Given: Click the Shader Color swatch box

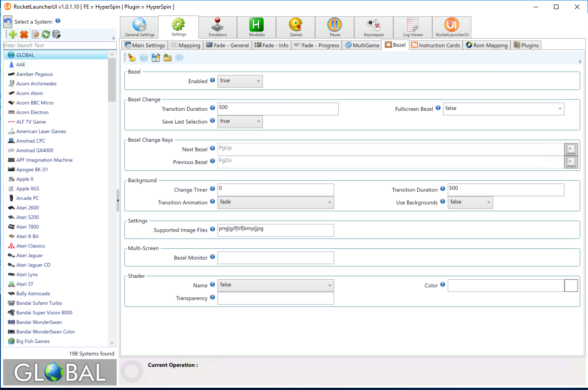Looking at the screenshot, I should point(571,286).
